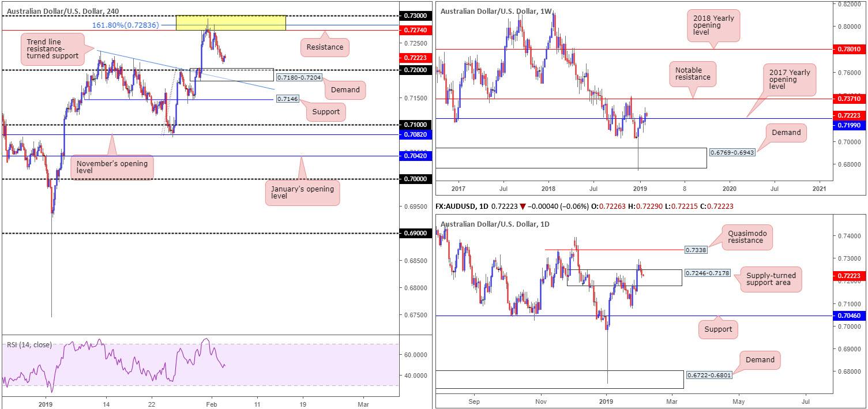Select the 'Support' callout on the 240 chart
The image size is (868, 409).
click(325, 111)
